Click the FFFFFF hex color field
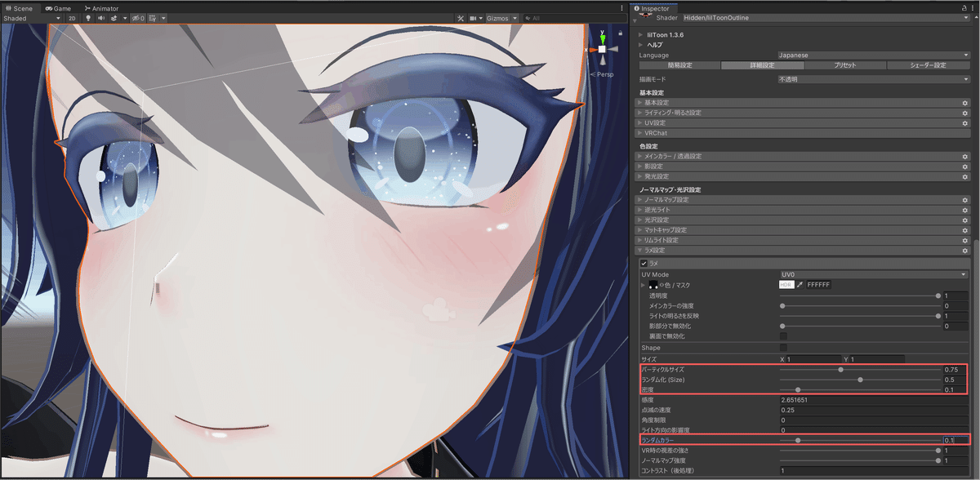980x480 pixels. point(819,285)
